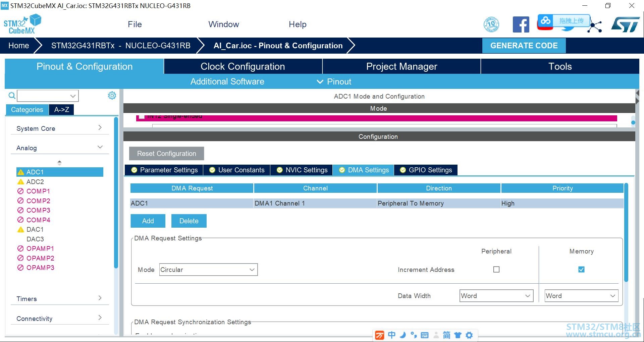This screenshot has height=342, width=644.
Task: Click the STM32CubeMX title bar app icon
Action: (x=5, y=6)
